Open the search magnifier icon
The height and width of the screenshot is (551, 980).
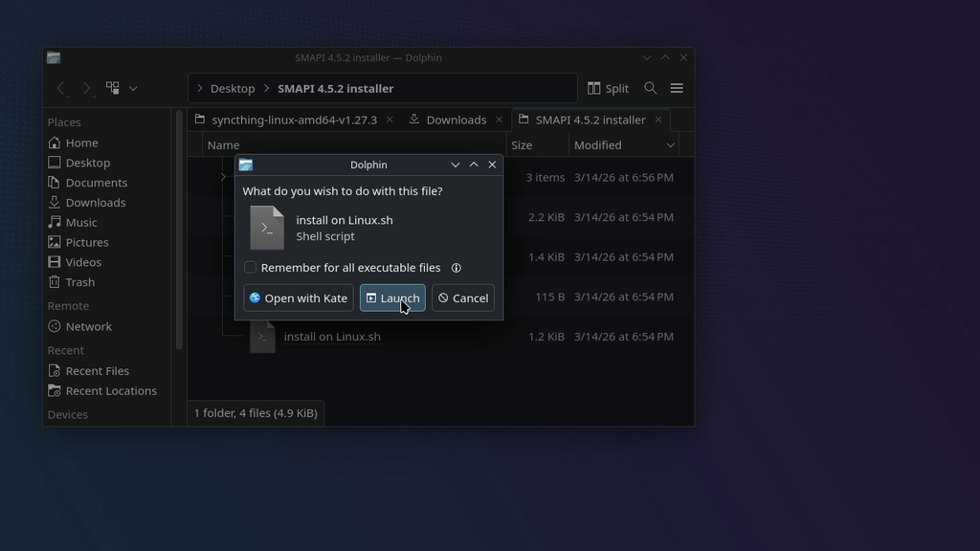click(651, 88)
